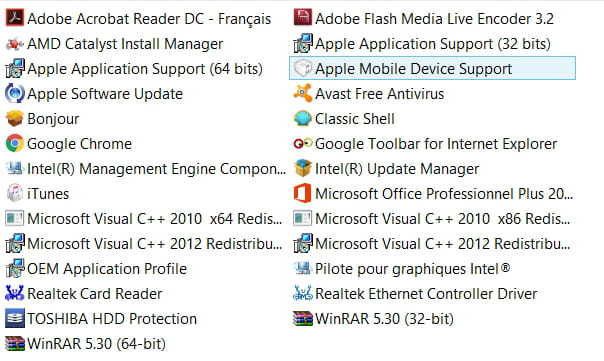Image resolution: width=604 pixels, height=361 pixels.
Task: Select the Avast Free Antivirus icon
Action: coord(303,93)
